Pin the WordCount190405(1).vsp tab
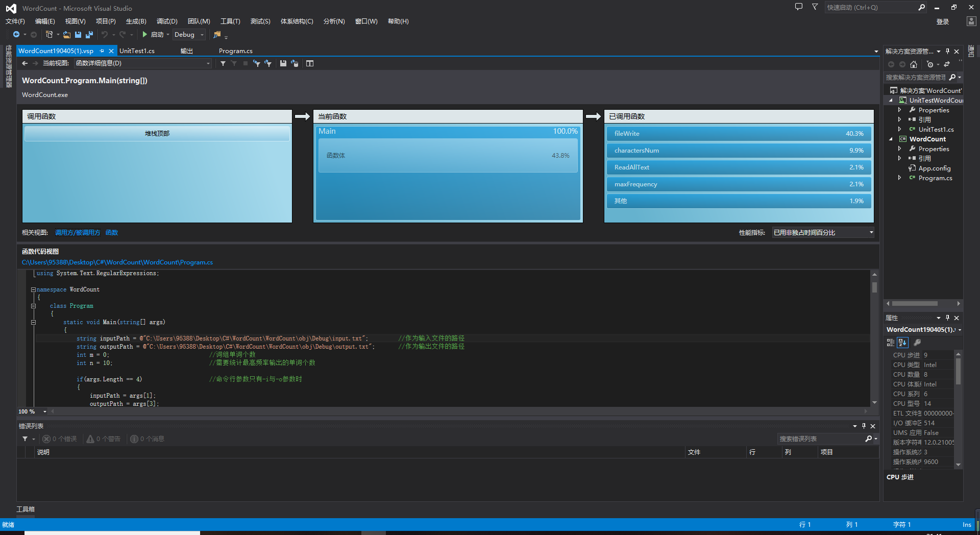 pos(102,51)
